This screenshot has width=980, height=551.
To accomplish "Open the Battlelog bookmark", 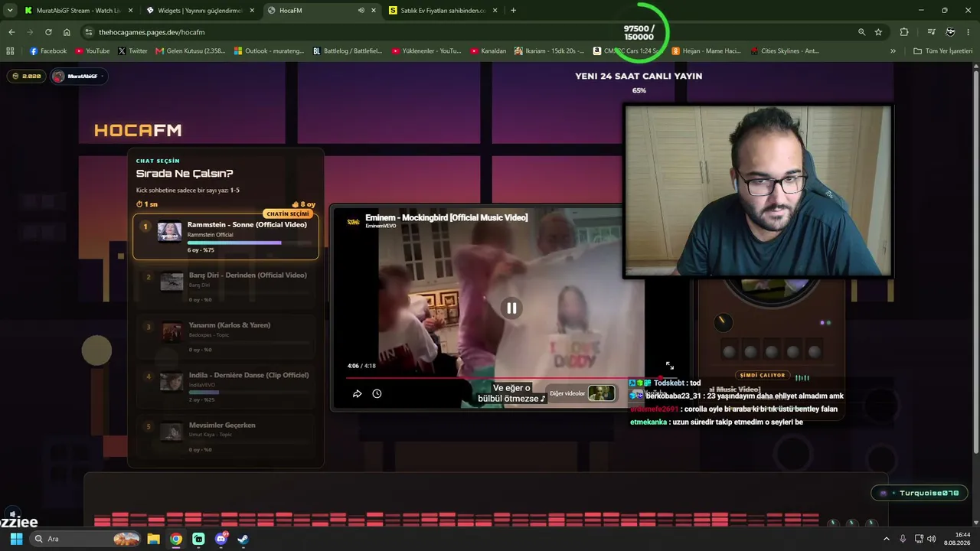I will click(x=348, y=51).
